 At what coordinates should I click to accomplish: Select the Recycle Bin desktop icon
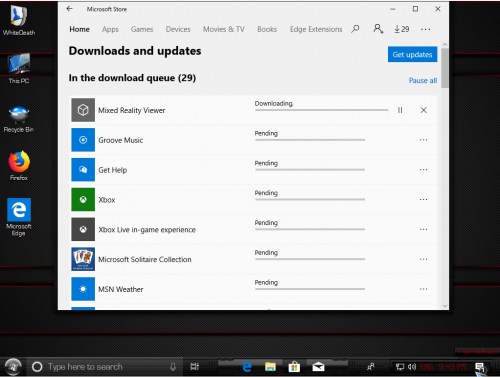tap(19, 119)
